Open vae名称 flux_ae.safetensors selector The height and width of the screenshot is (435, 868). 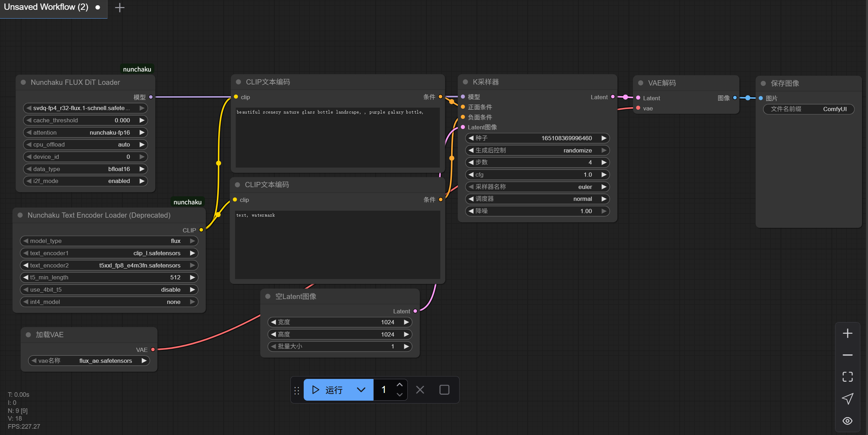pos(89,361)
